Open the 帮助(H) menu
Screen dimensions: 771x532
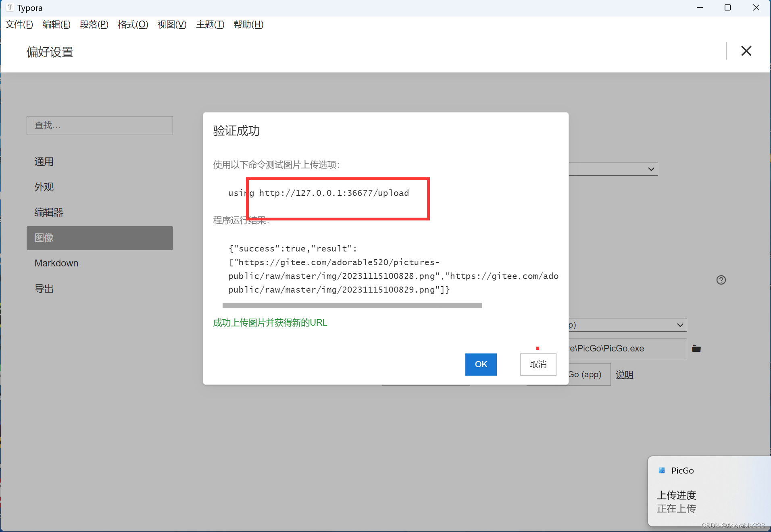pyautogui.click(x=248, y=25)
